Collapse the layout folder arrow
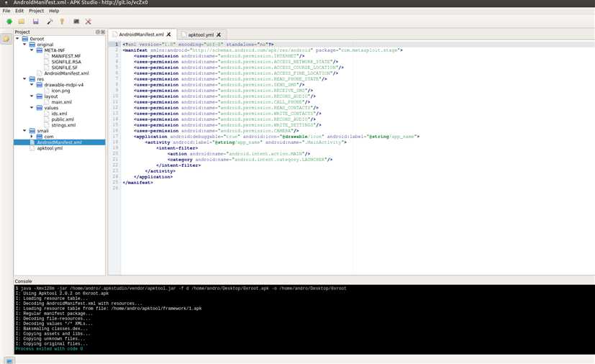This screenshot has height=364, width=595. pos(32,96)
